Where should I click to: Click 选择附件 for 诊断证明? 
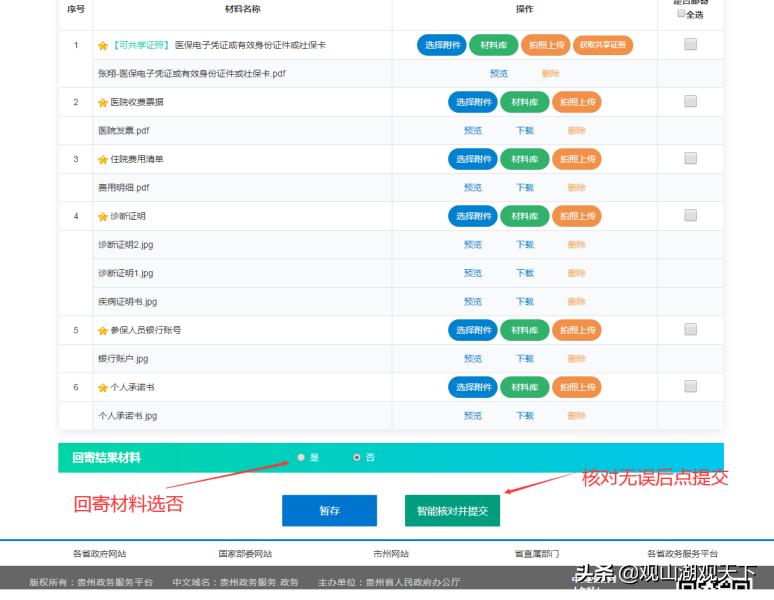point(473,216)
